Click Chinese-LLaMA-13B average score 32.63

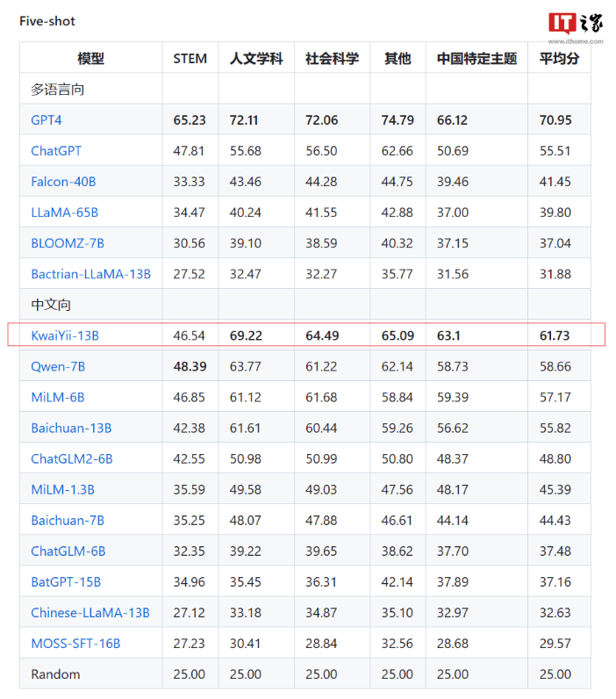click(555, 613)
